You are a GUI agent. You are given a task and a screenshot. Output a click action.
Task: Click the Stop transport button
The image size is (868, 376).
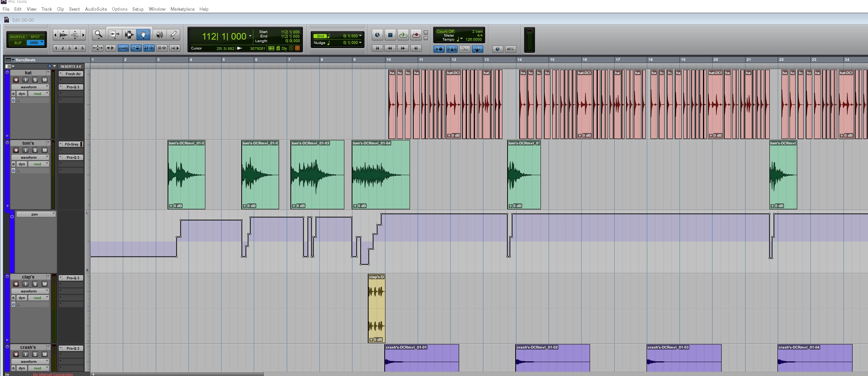click(390, 35)
